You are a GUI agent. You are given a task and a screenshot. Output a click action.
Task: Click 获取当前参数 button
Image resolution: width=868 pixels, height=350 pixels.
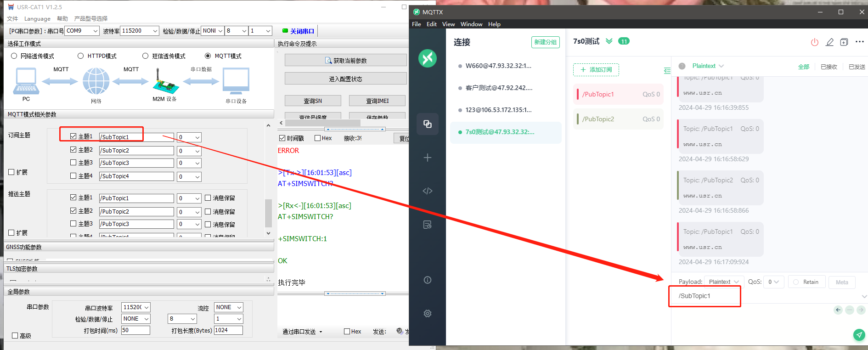pos(345,60)
